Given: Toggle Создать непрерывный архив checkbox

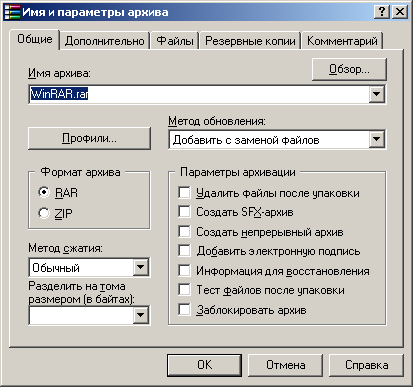Looking at the screenshot, I should tap(184, 231).
